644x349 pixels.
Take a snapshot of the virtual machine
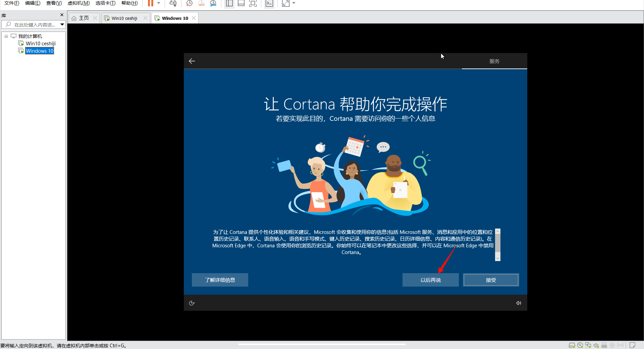189,3
